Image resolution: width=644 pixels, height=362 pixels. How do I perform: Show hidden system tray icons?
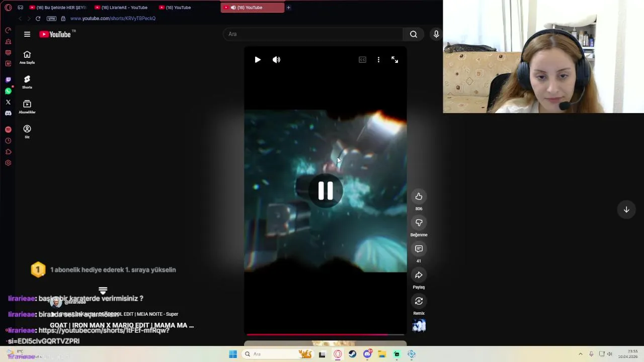coord(580,354)
